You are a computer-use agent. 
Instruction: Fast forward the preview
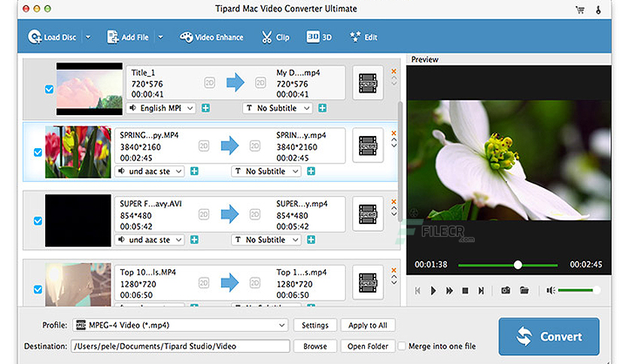point(449,290)
